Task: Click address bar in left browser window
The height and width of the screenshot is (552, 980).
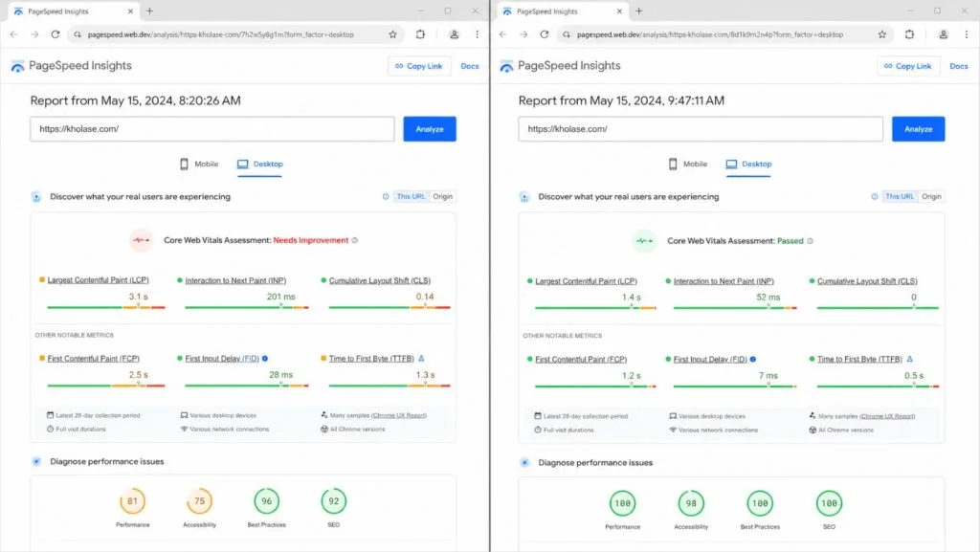Action: pyautogui.click(x=235, y=34)
